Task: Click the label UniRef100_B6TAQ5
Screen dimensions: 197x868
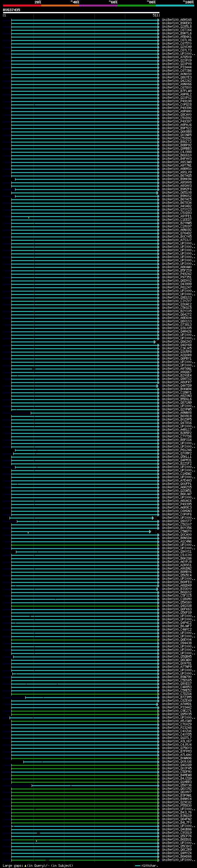Action: (x=177, y=176)
